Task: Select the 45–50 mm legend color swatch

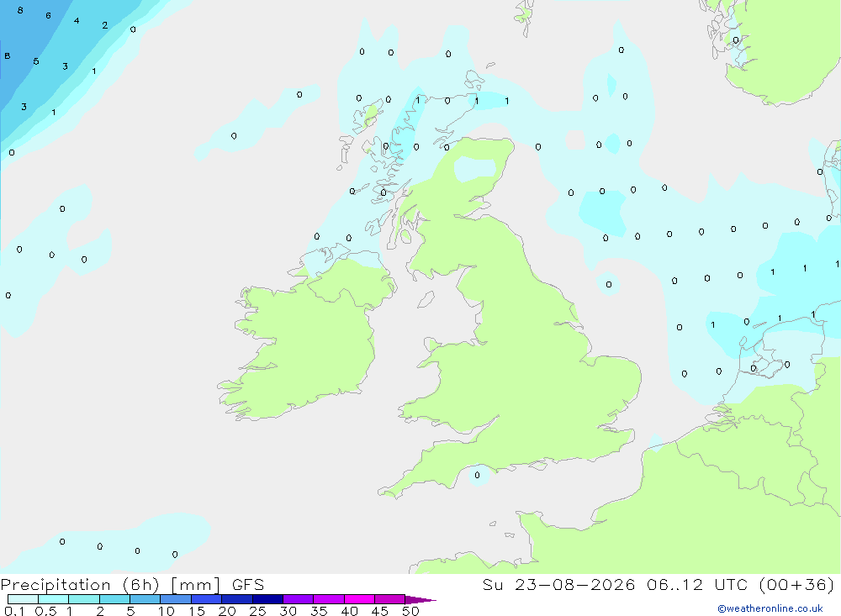Action: coord(390,599)
